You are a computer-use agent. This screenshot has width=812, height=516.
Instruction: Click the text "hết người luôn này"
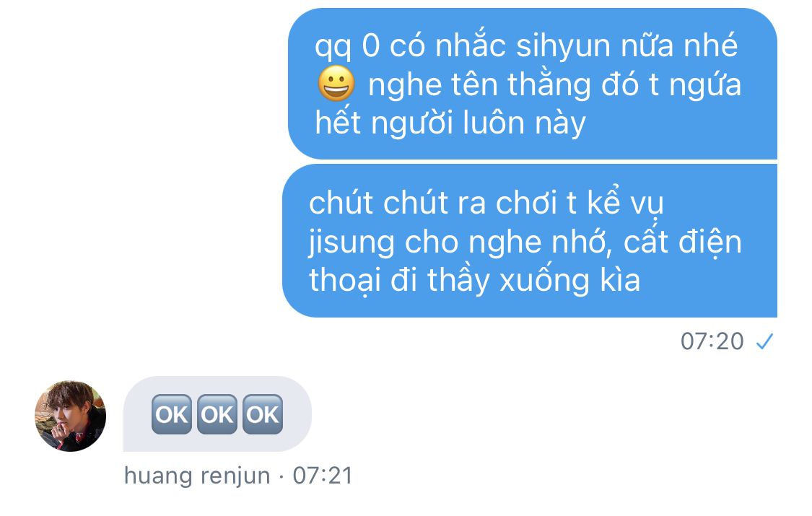(450, 123)
